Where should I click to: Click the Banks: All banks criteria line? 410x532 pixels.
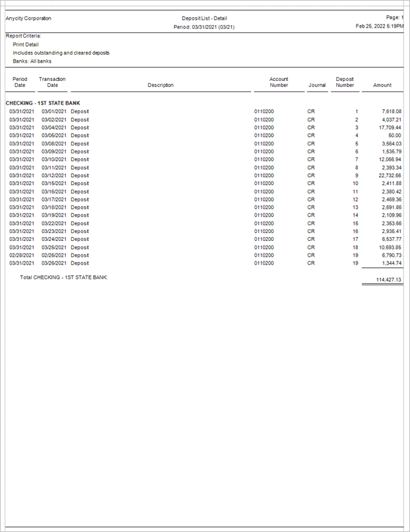(32, 61)
